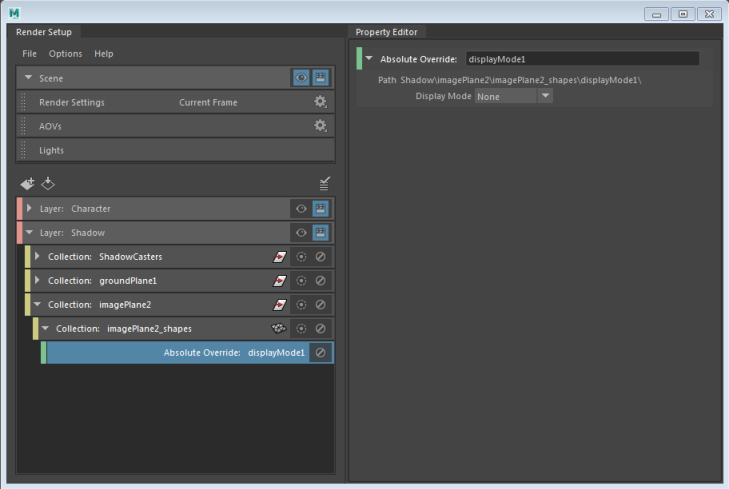
Task: Toggle Scene visibility eye icon
Action: (x=301, y=78)
